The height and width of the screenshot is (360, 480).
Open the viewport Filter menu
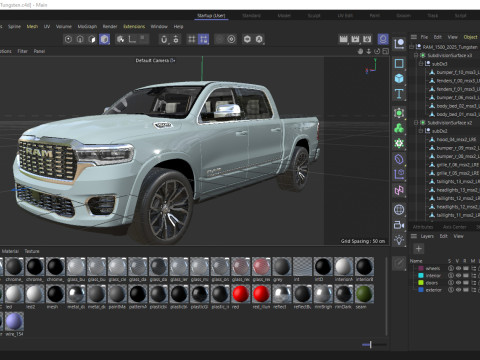(22, 51)
